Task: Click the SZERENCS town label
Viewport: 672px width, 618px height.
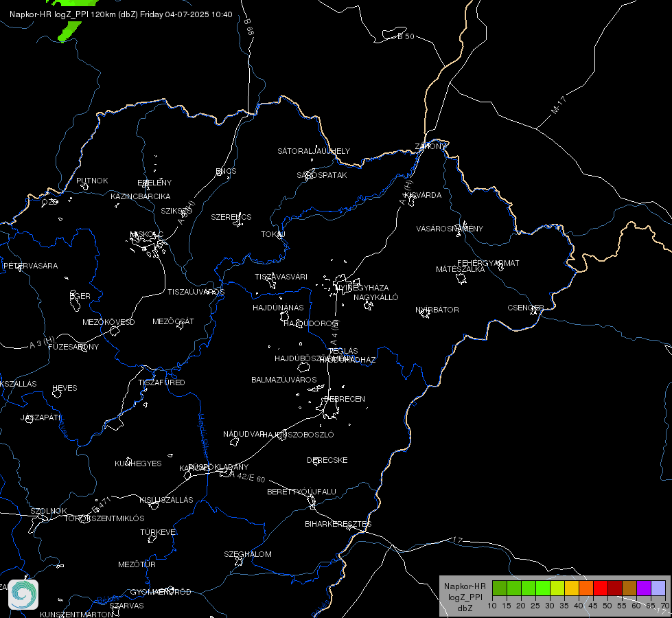Action: (x=231, y=217)
